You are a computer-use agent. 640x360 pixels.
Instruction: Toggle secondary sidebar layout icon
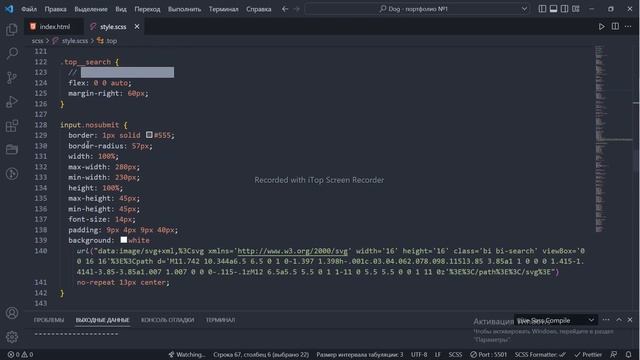(x=564, y=9)
